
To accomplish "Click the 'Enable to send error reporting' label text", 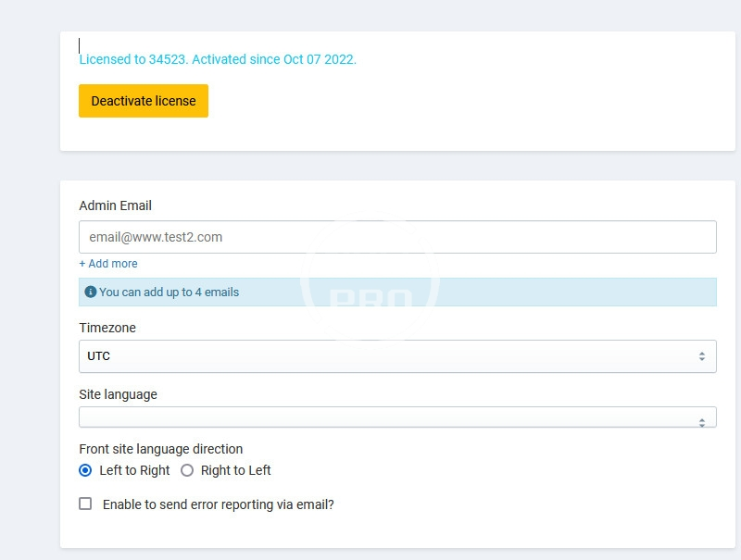I will (x=218, y=504).
